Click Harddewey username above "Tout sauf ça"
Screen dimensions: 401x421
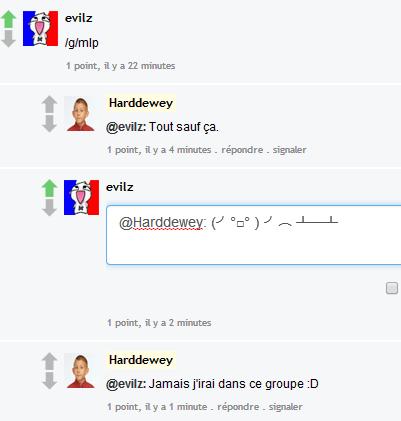tap(141, 103)
